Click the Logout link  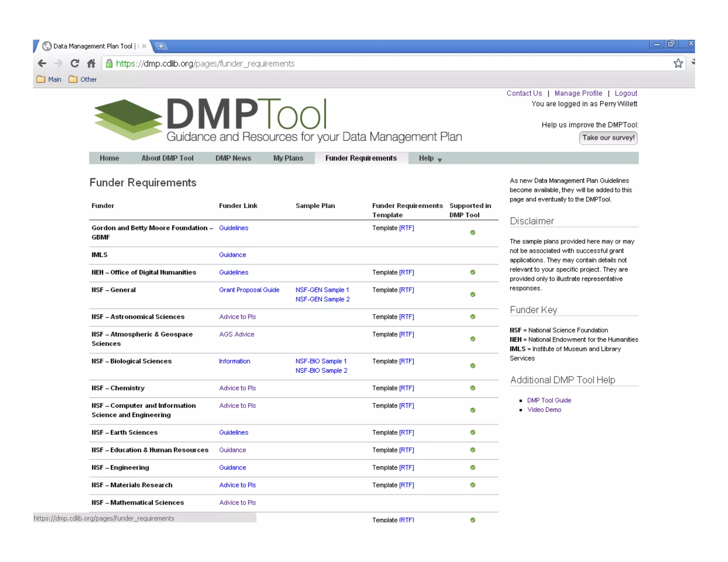[x=626, y=93]
